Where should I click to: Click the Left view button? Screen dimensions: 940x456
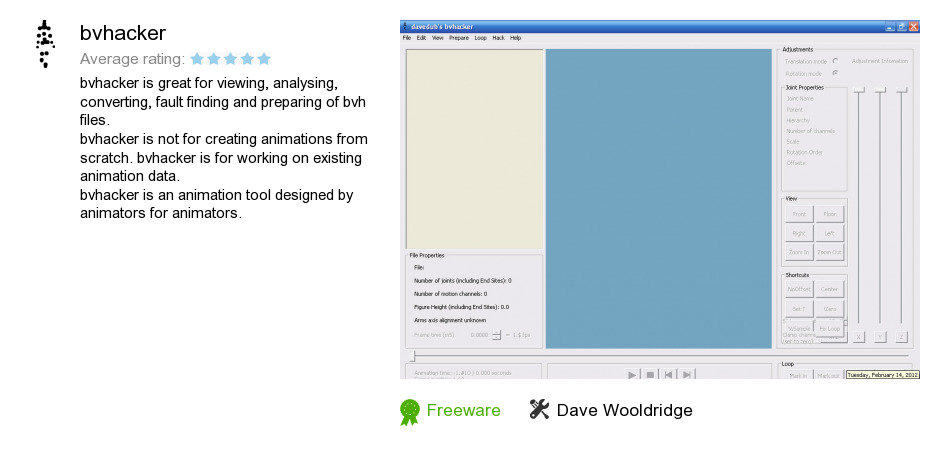[830, 233]
